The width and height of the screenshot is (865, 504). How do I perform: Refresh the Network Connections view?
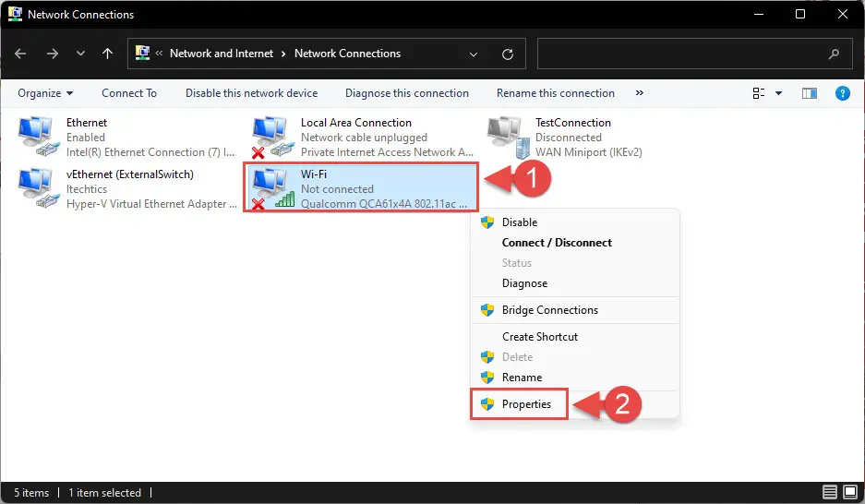click(x=508, y=54)
